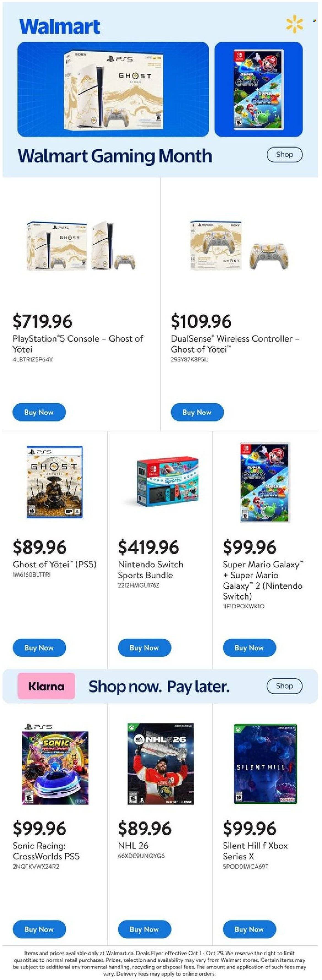Click the PS5 console image in top banner
322x980 pixels.
tap(113, 89)
